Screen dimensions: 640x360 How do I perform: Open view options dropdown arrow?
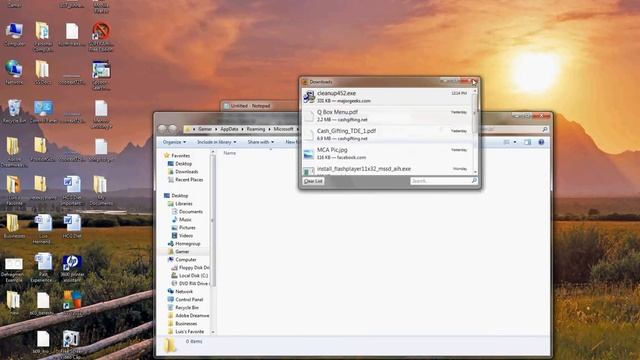point(515,142)
